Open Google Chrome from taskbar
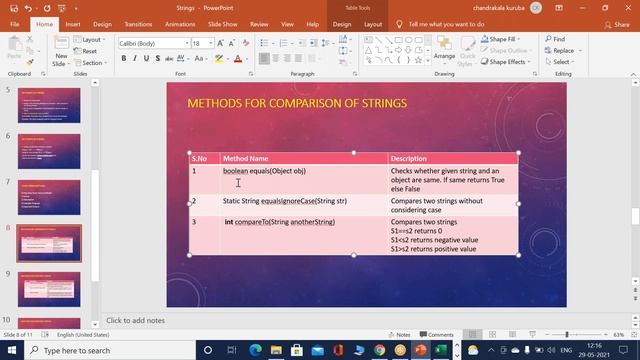The height and width of the screenshot is (360, 640). click(380, 350)
